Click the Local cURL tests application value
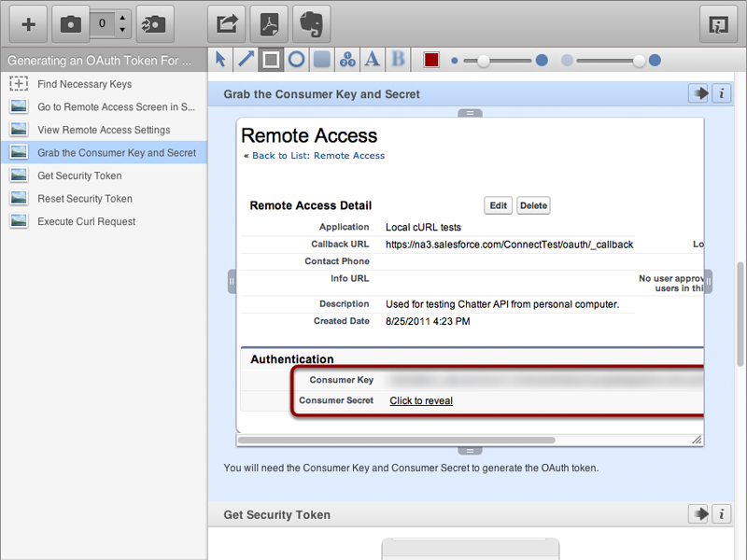This screenshot has width=747, height=560. point(423,227)
